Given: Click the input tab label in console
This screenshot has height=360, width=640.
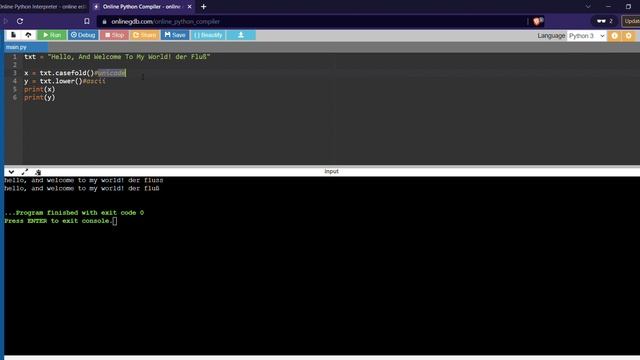Looking at the screenshot, I should 331,171.
